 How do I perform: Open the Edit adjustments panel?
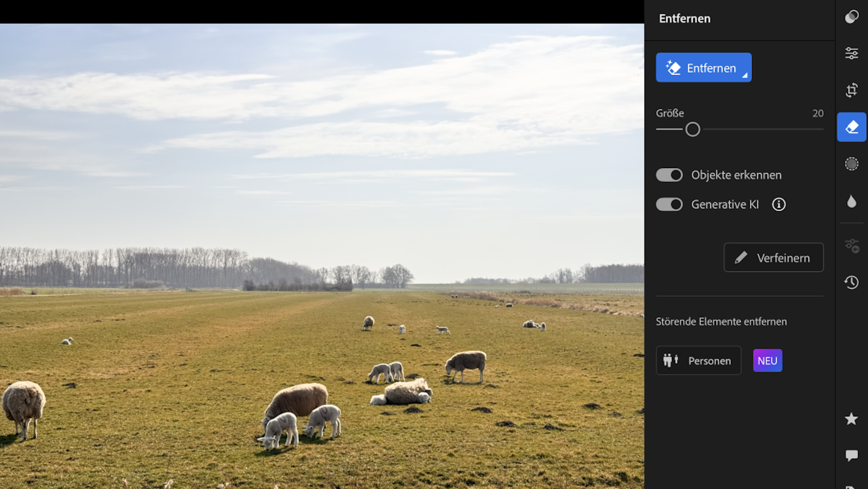[x=852, y=53]
